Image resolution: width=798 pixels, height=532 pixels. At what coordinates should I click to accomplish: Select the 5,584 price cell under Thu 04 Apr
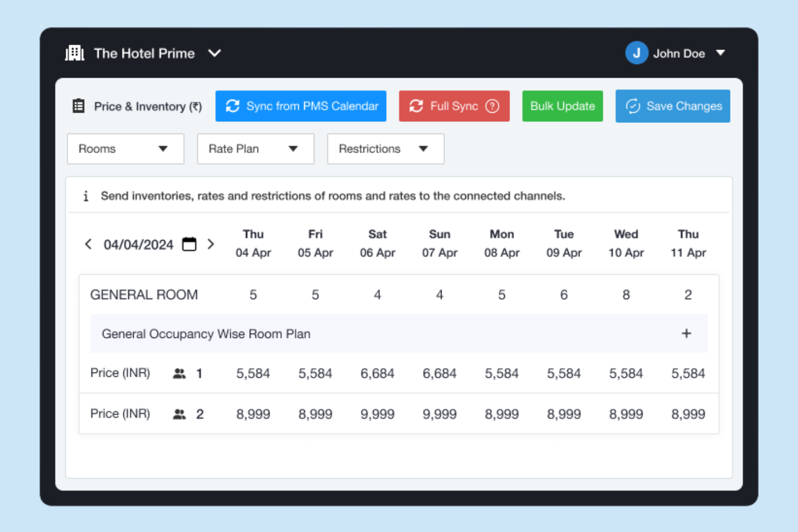253,372
